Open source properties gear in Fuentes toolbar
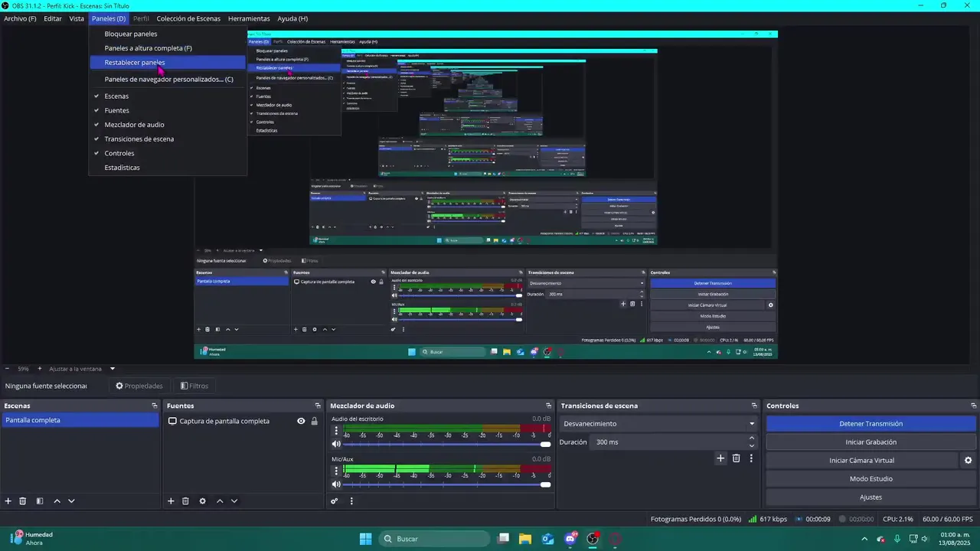The width and height of the screenshot is (980, 551). (202, 501)
